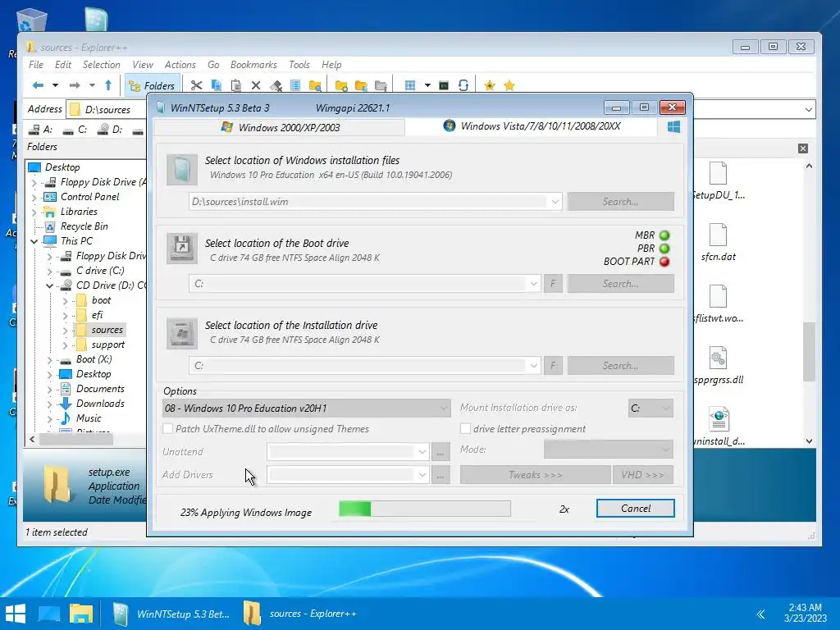Screen dimensions: 840x630
Task: Cancel the Windows image applying
Action: [x=636, y=509]
